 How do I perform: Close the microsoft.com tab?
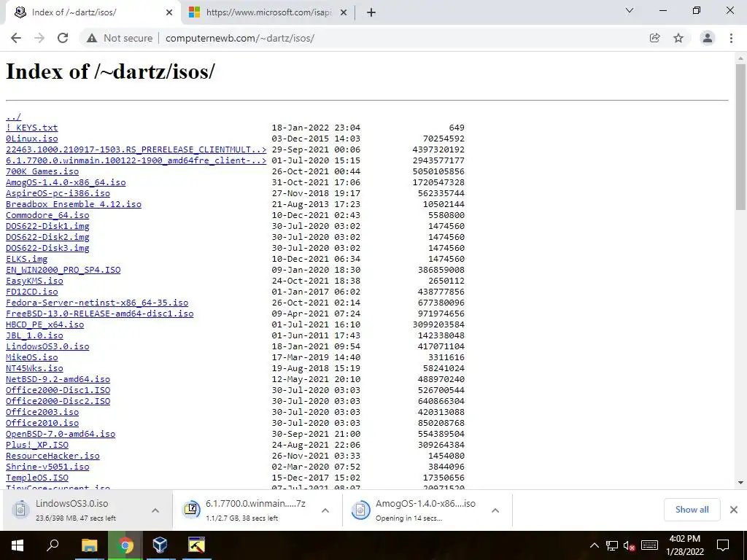[344, 12]
